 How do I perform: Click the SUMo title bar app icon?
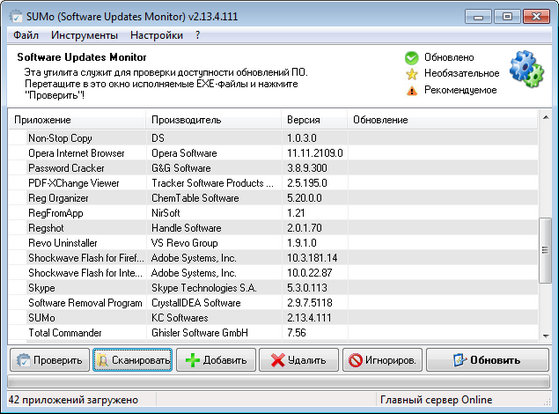pyautogui.click(x=16, y=16)
